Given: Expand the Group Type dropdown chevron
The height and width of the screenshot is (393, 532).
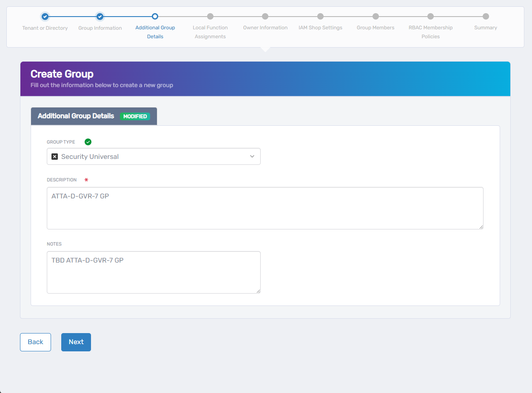Looking at the screenshot, I should [252, 156].
